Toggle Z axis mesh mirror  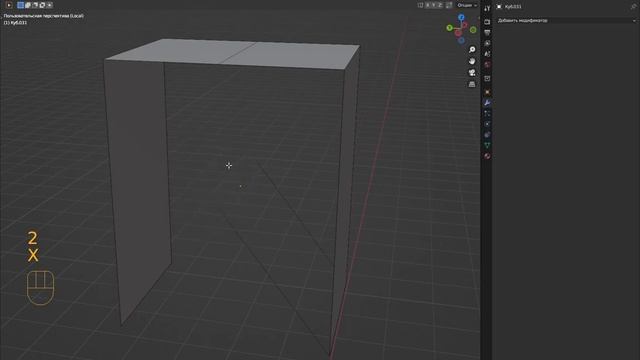440,5
